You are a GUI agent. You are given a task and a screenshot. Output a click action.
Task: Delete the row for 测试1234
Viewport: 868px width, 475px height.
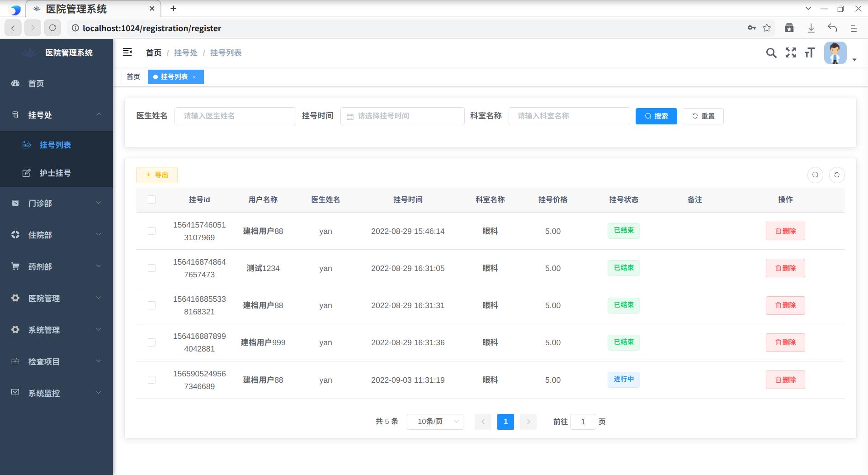[785, 268]
